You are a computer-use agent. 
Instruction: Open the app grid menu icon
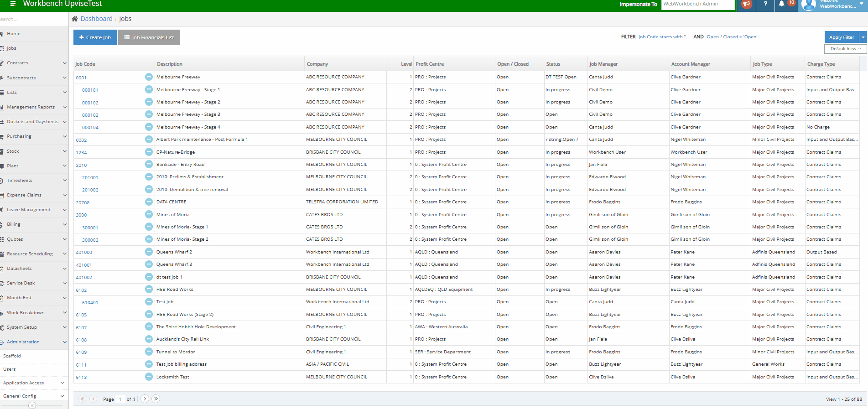(13, 3)
